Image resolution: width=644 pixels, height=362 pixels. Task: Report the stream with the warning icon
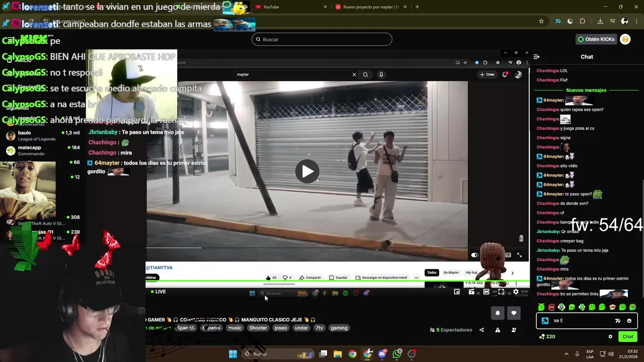[498, 330]
